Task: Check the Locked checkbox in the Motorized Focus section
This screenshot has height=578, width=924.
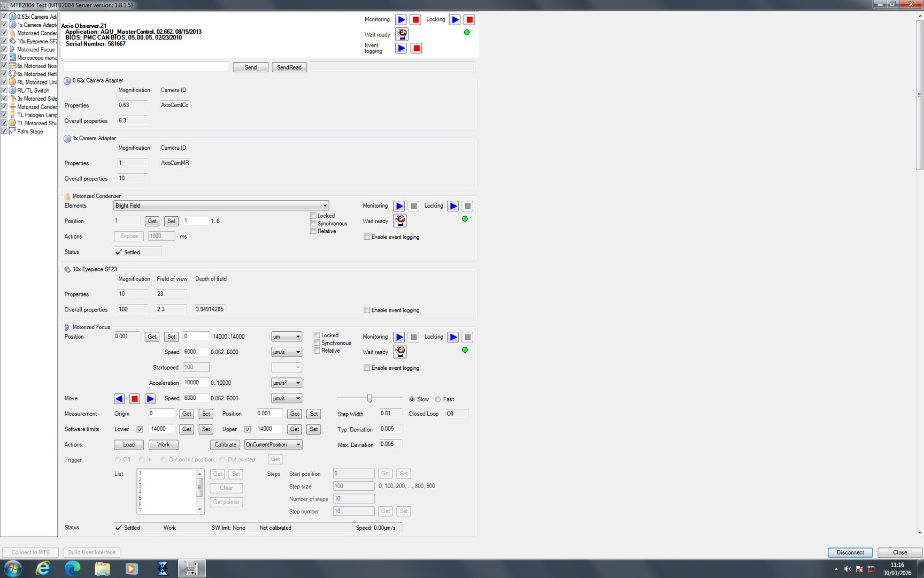Action: pyautogui.click(x=317, y=334)
